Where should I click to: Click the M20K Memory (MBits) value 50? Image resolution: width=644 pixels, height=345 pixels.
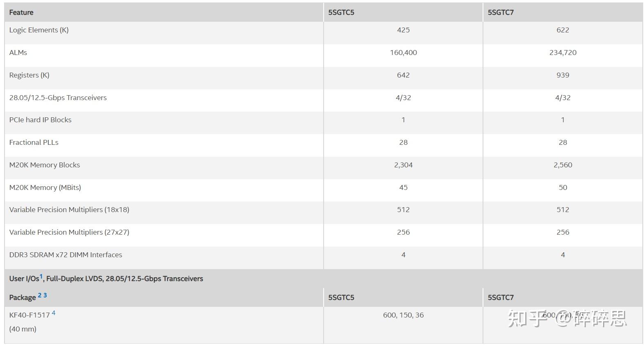pos(562,187)
